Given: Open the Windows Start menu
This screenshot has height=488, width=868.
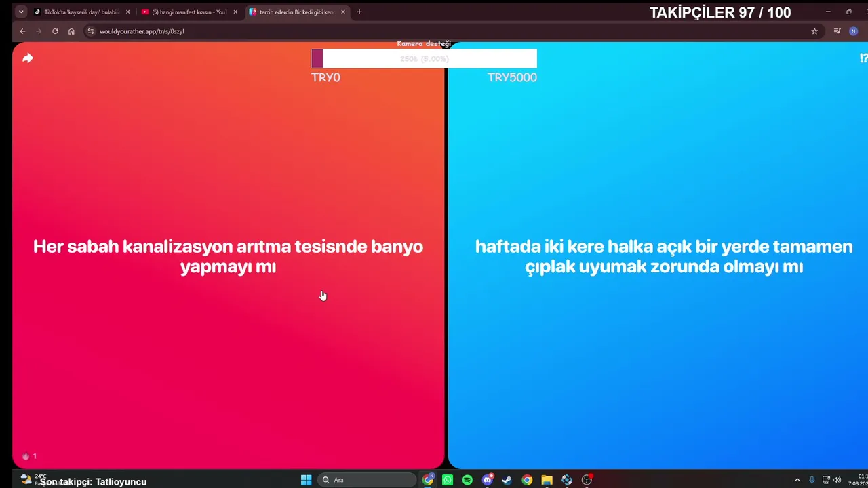Looking at the screenshot, I should (x=306, y=480).
